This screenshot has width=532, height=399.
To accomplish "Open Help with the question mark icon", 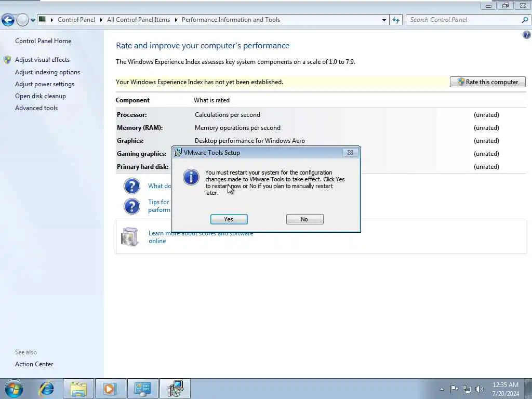I will point(527,35).
